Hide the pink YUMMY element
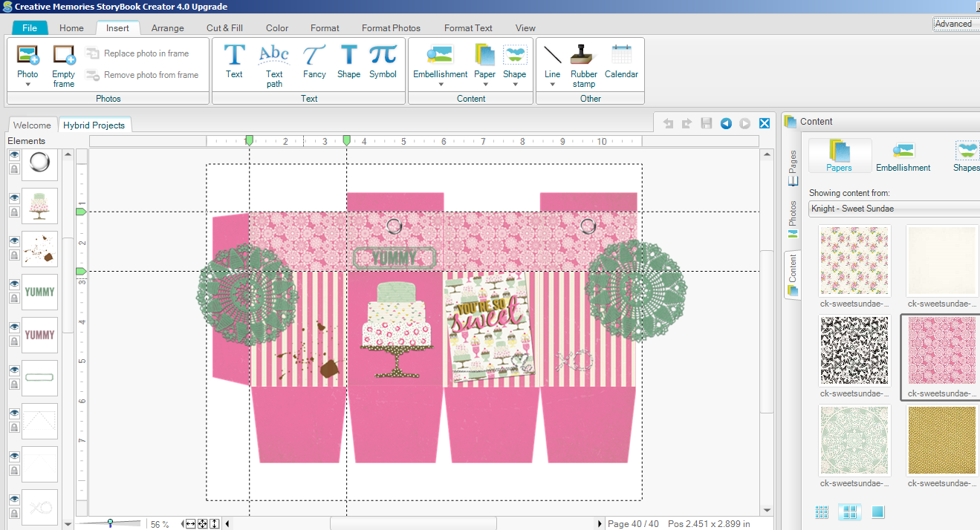This screenshot has height=530, width=980. point(14,327)
